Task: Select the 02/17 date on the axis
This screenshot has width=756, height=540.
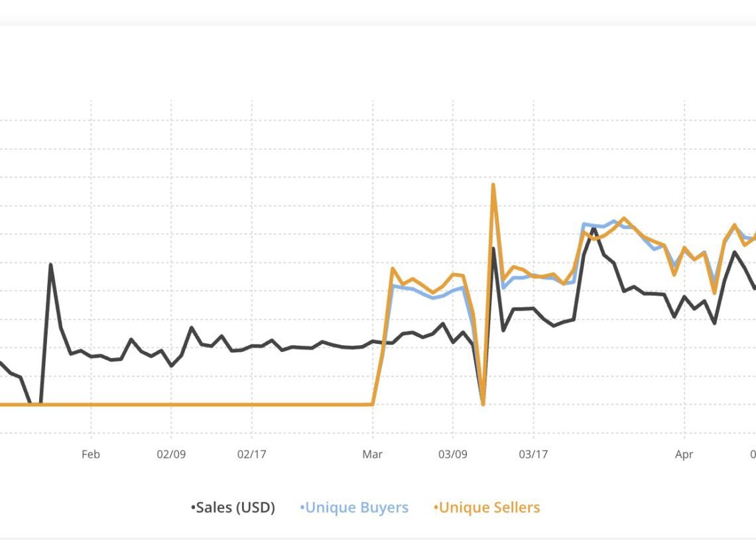Action: pos(251,454)
